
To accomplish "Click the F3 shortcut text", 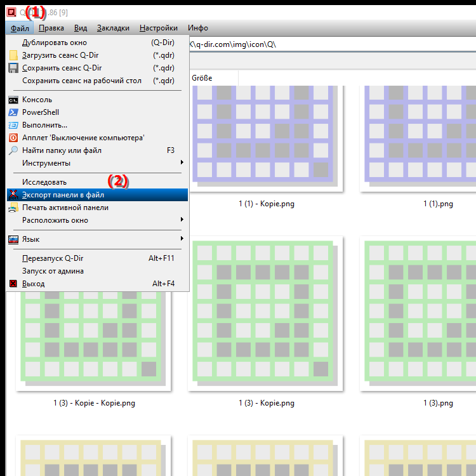I will point(171,150).
